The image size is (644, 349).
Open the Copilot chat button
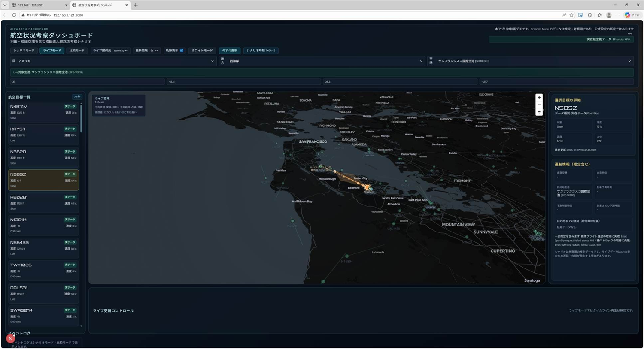633,15
